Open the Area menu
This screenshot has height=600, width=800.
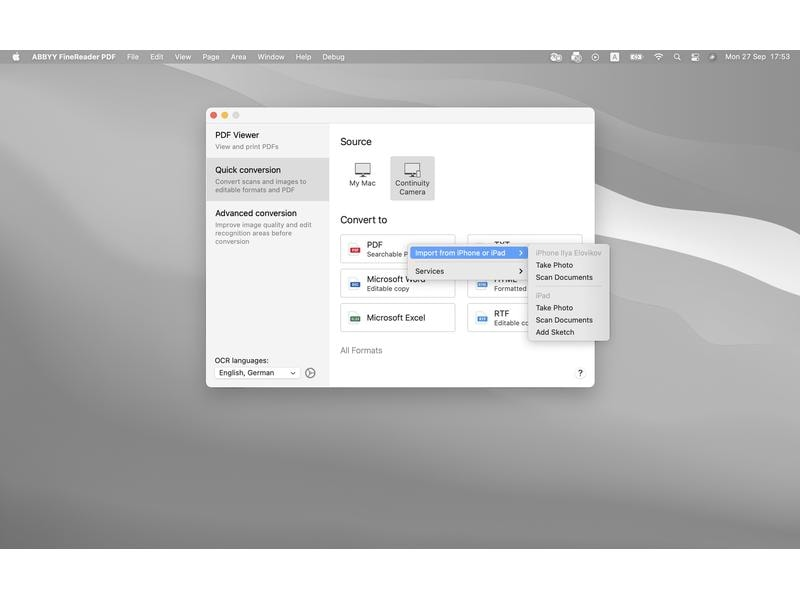click(238, 57)
